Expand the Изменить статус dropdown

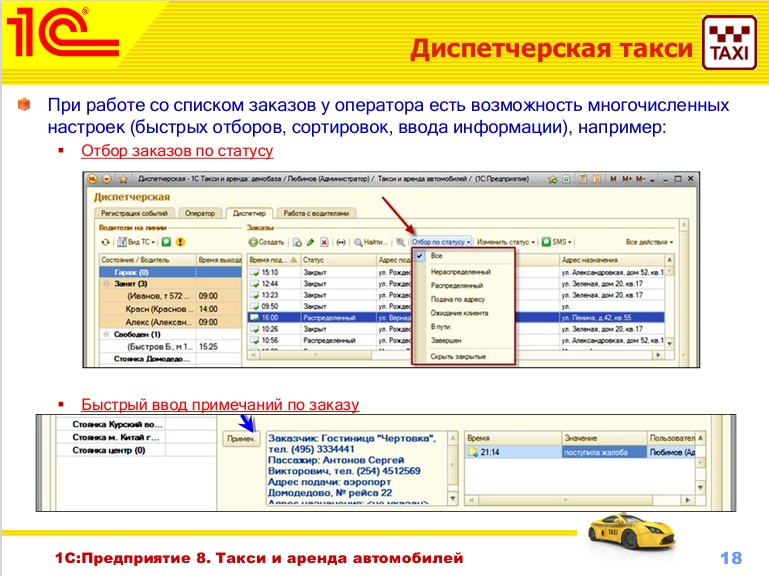click(504, 242)
